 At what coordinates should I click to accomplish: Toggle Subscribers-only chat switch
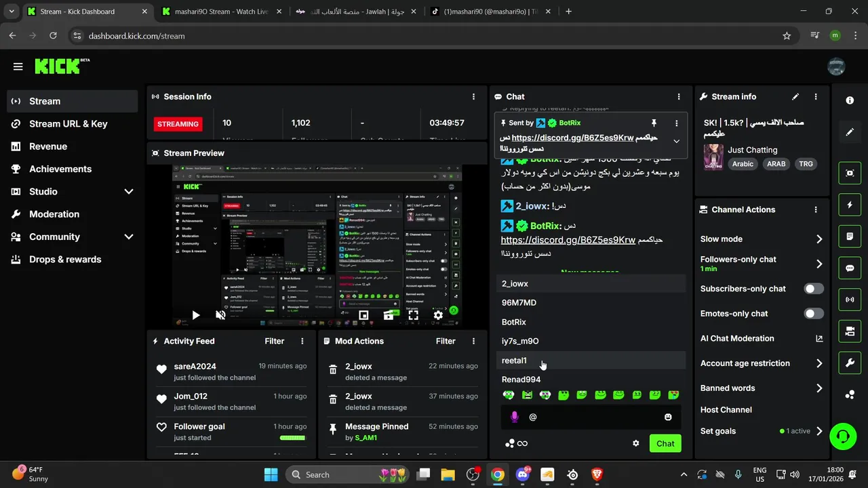click(814, 289)
